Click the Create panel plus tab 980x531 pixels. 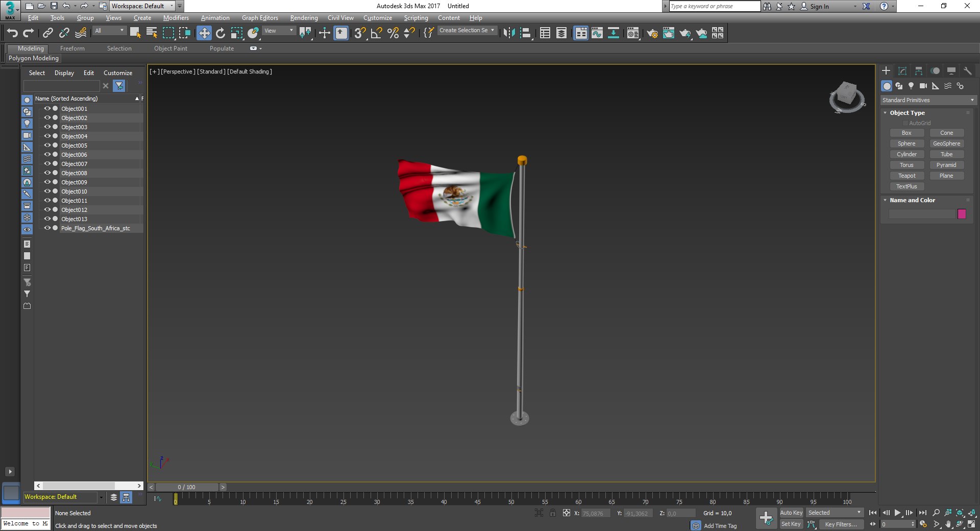pyautogui.click(x=886, y=71)
